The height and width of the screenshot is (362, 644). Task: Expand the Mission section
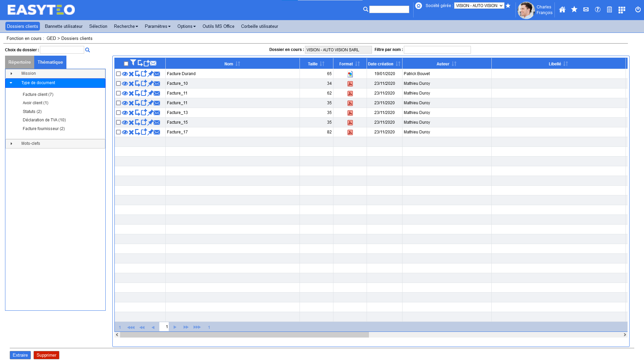[x=11, y=74]
